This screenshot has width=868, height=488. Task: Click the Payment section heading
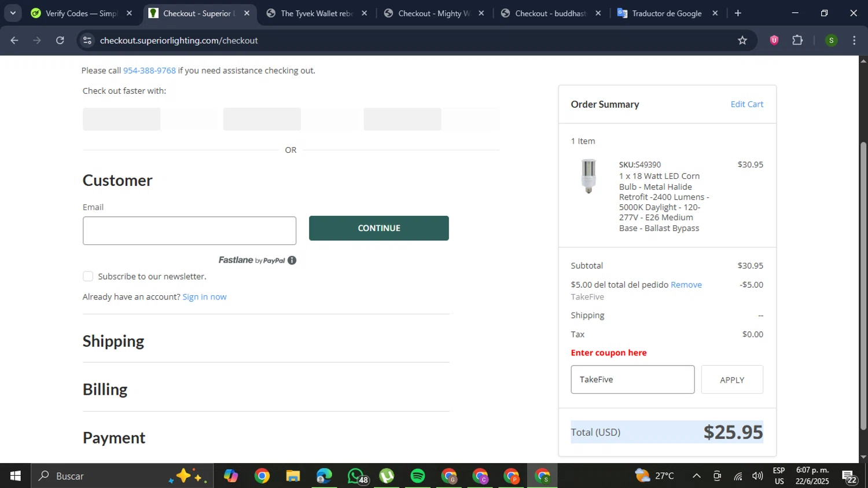tap(114, 438)
